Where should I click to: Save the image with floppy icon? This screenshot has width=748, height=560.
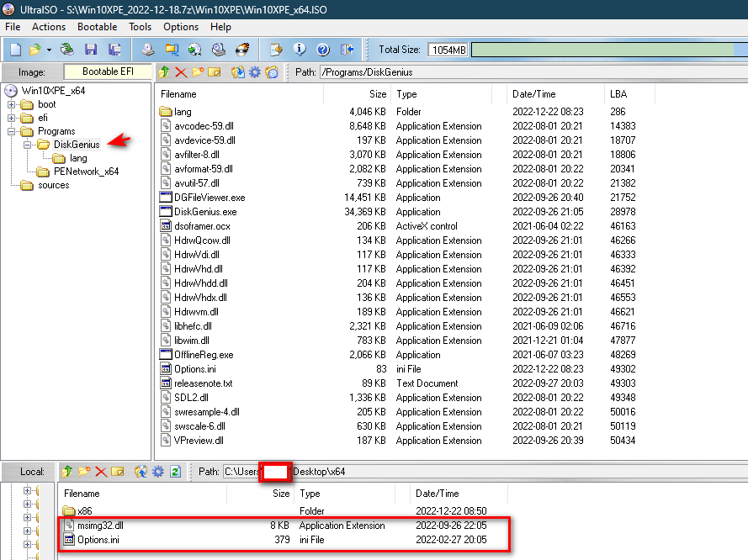[91, 49]
